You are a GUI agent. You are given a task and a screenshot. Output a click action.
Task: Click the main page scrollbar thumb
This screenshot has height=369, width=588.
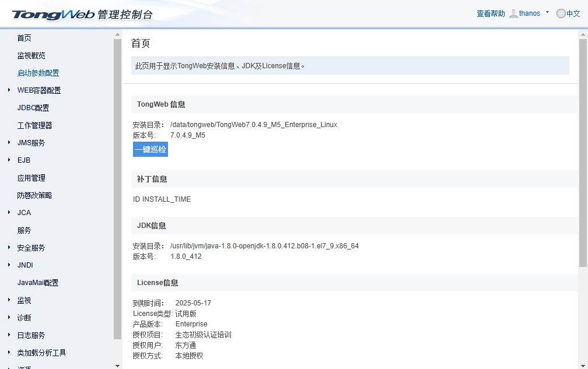click(x=583, y=153)
